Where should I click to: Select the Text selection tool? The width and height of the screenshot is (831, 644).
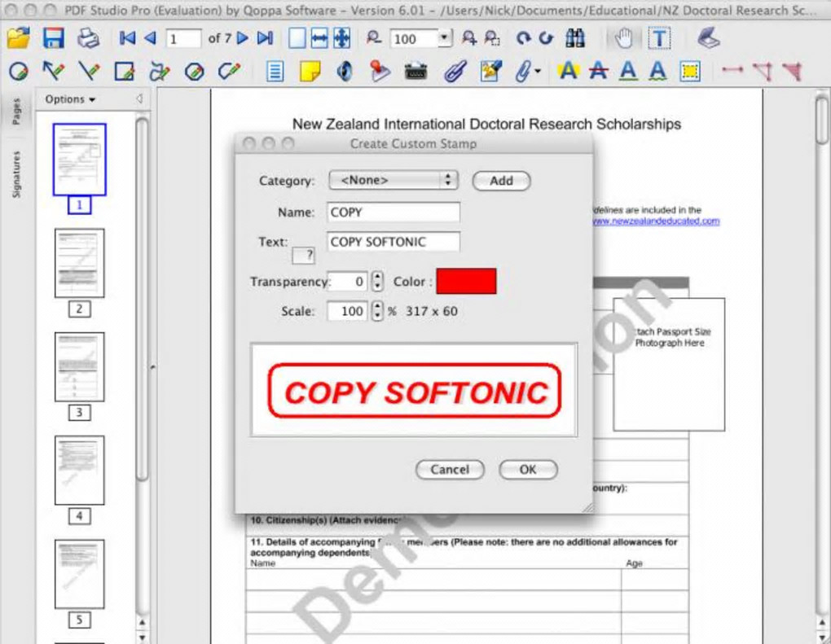pos(659,38)
